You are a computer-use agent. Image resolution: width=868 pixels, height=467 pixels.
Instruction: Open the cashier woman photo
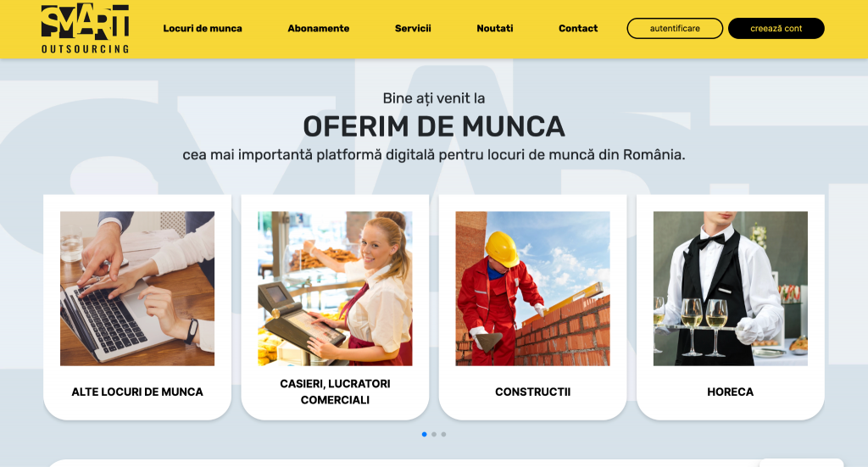pyautogui.click(x=335, y=288)
